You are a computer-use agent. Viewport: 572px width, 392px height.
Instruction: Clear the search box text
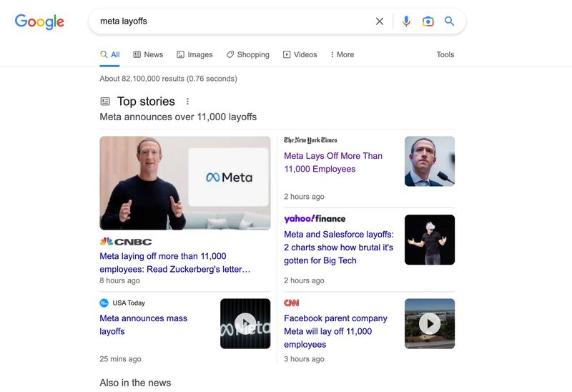[380, 21]
